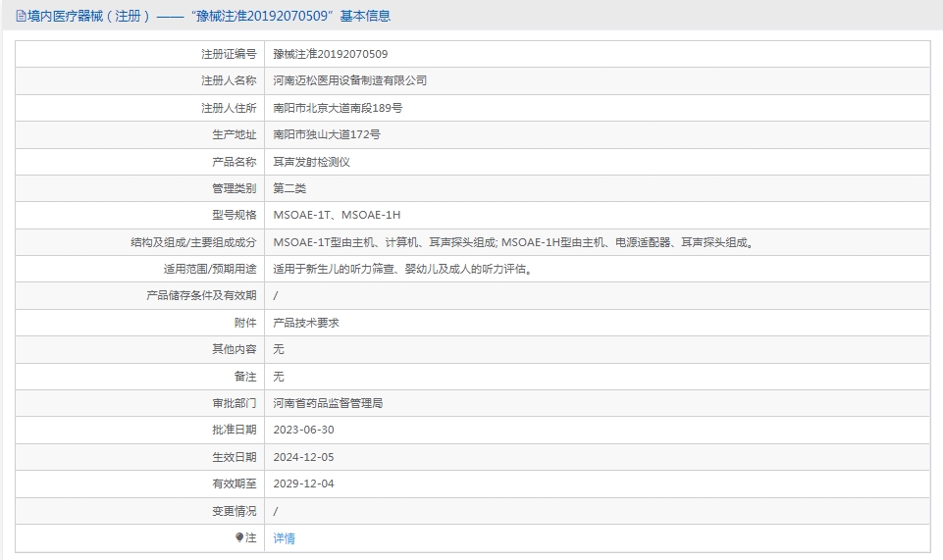
Task: Click the 无 value in 其他内容 row
Action: [x=279, y=349]
